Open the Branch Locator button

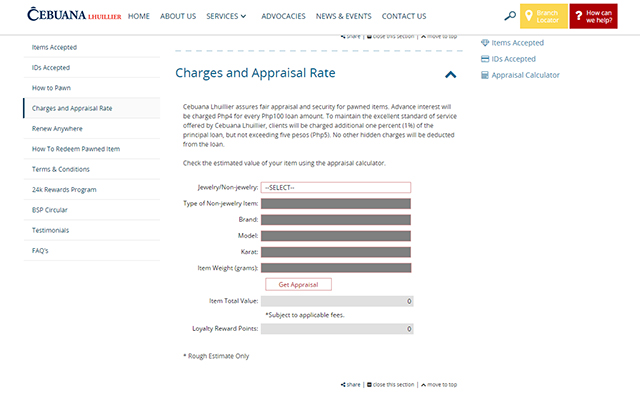(x=544, y=16)
